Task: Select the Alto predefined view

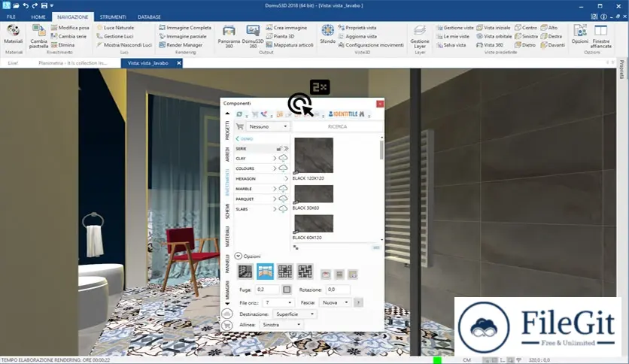Action: point(549,28)
